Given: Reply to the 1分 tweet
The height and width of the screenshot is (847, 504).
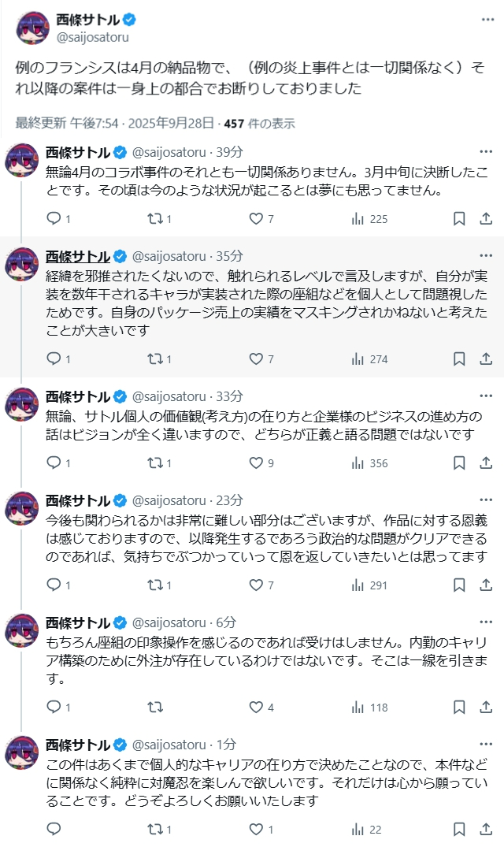Looking at the screenshot, I should click(54, 828).
